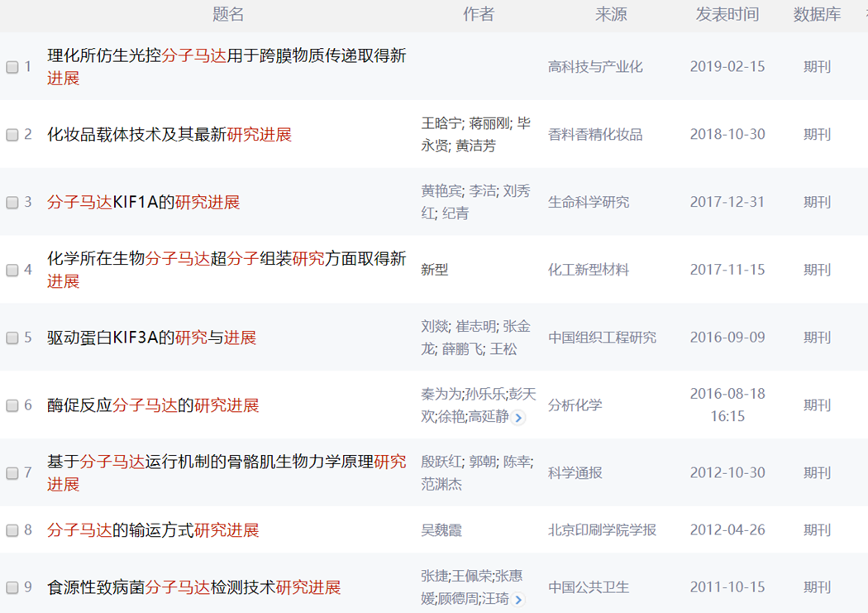Click the 题名 column header

[228, 14]
